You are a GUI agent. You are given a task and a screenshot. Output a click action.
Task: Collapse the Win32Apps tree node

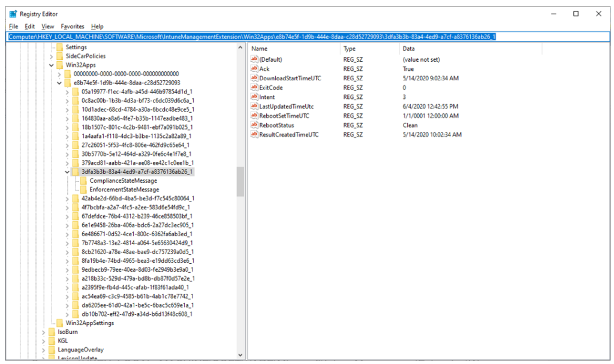coord(52,65)
